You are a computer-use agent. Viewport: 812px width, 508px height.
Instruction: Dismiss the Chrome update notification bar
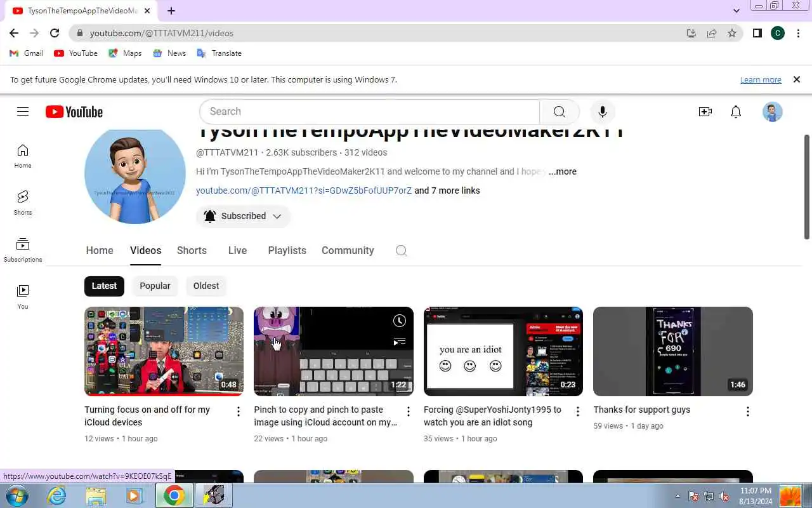click(x=797, y=79)
